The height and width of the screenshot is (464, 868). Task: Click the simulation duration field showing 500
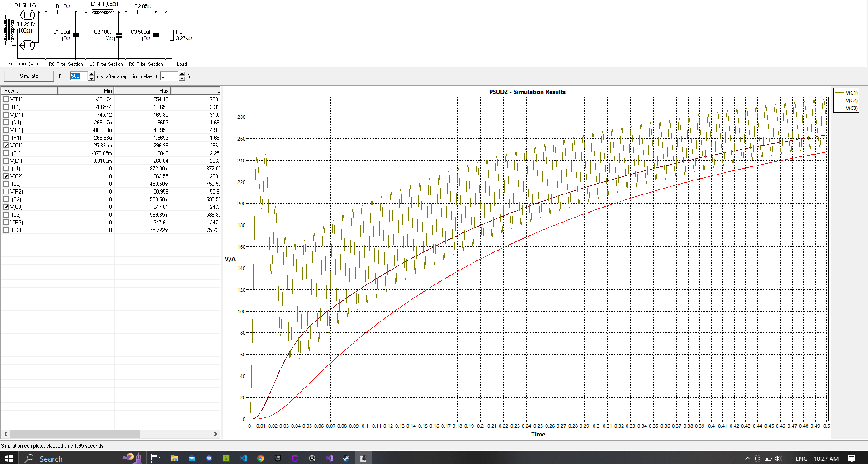click(x=79, y=76)
